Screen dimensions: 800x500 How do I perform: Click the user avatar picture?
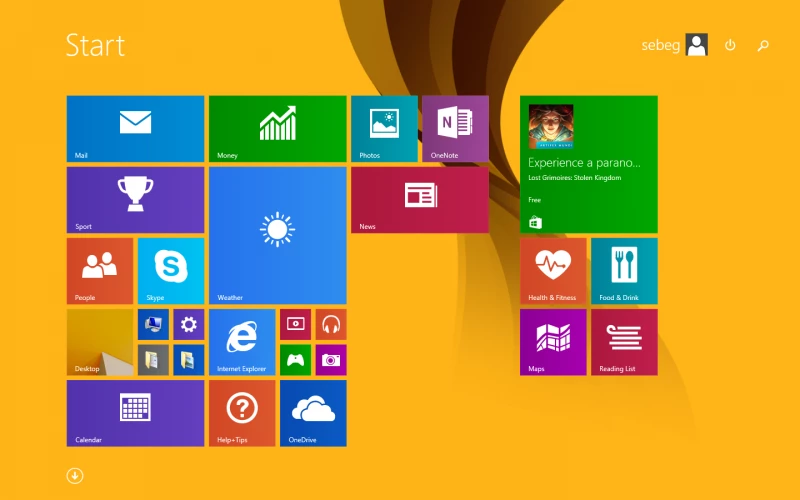tap(696, 45)
